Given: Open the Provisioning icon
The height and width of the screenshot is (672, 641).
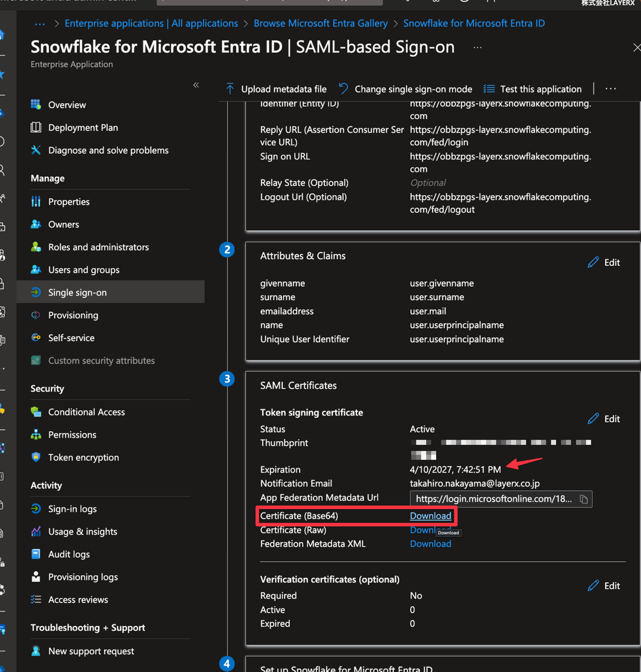Looking at the screenshot, I should (36, 315).
